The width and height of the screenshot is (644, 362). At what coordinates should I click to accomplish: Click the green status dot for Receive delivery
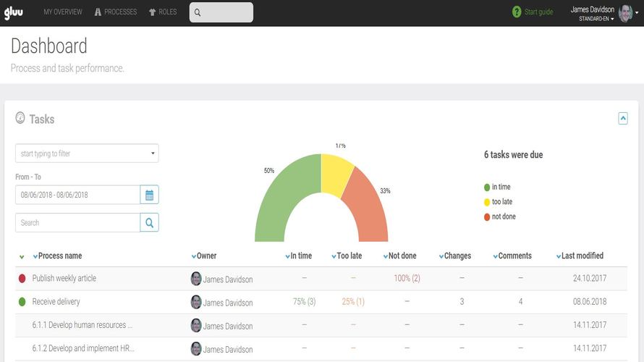[x=22, y=302]
